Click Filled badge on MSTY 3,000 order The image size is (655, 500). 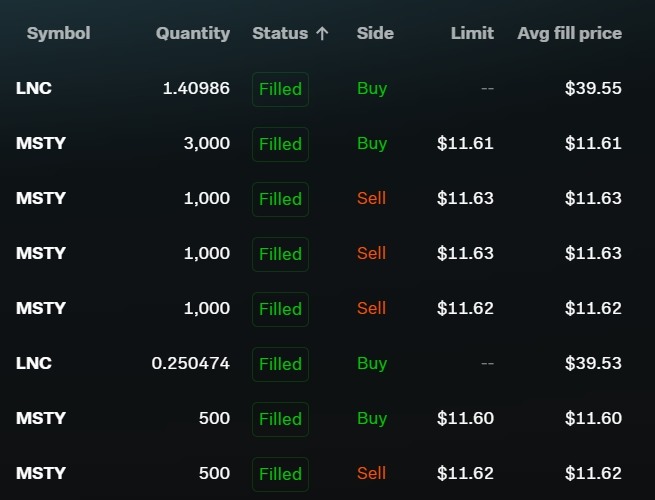click(280, 144)
